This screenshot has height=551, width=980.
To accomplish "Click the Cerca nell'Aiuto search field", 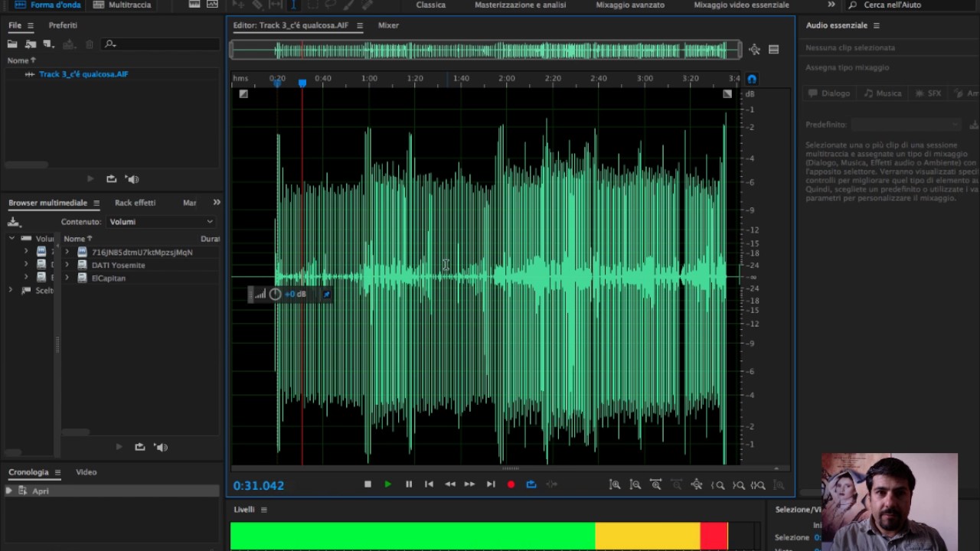I will pos(911,5).
